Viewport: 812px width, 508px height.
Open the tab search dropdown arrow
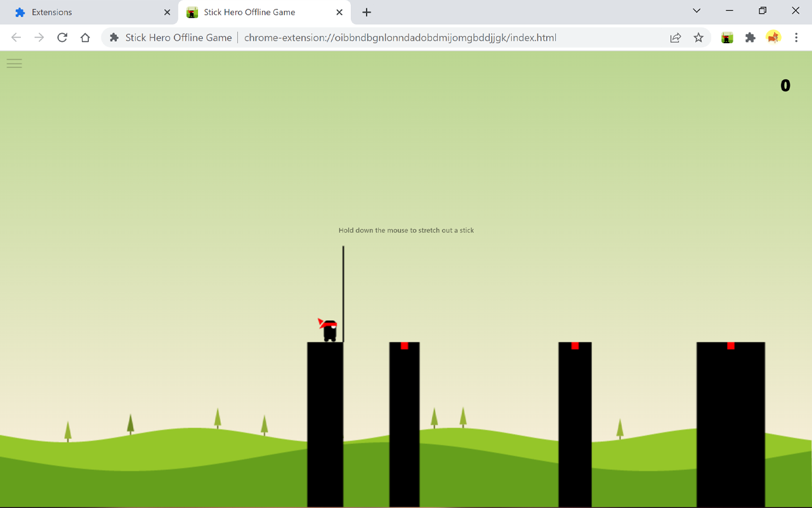pos(697,11)
